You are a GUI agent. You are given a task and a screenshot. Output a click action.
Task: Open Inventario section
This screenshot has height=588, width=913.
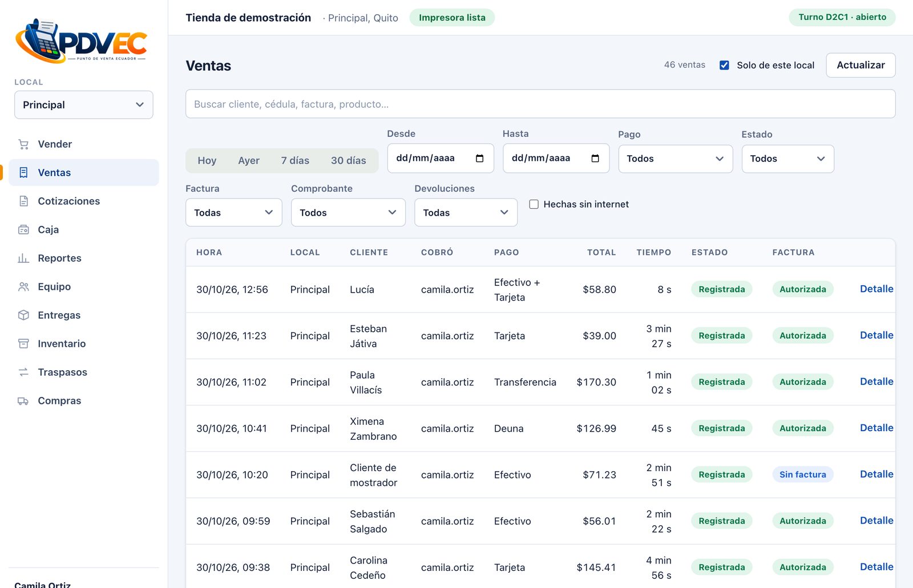(84, 344)
